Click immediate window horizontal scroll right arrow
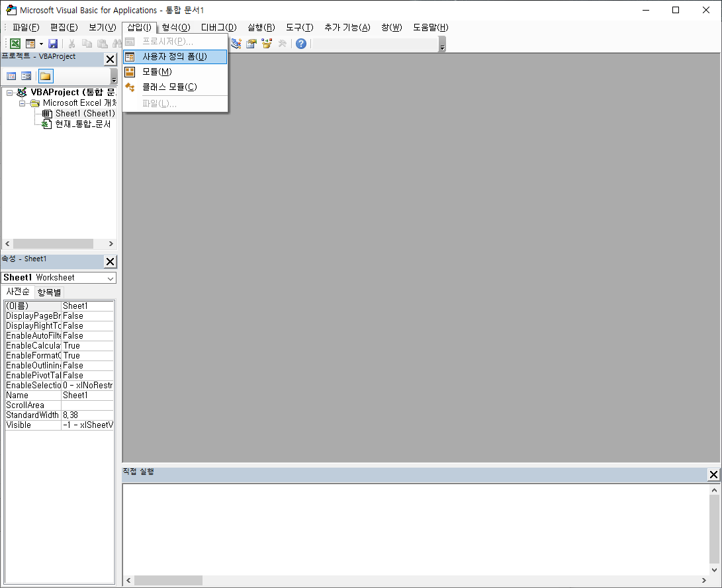The image size is (722, 588). tap(703, 580)
